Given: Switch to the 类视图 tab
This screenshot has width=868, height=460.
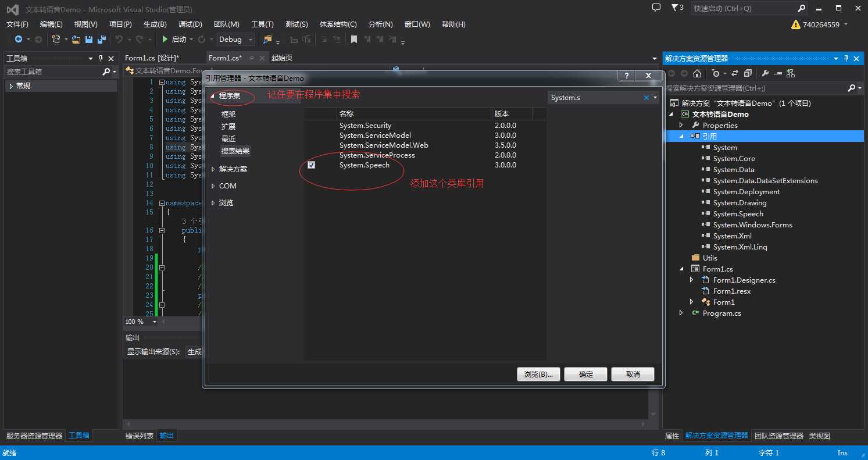Looking at the screenshot, I should (x=819, y=436).
